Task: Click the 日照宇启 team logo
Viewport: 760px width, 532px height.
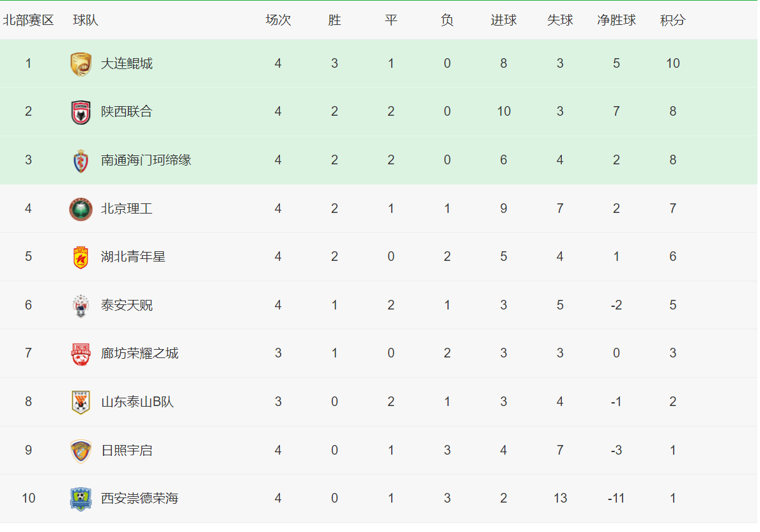Action: 81,451
